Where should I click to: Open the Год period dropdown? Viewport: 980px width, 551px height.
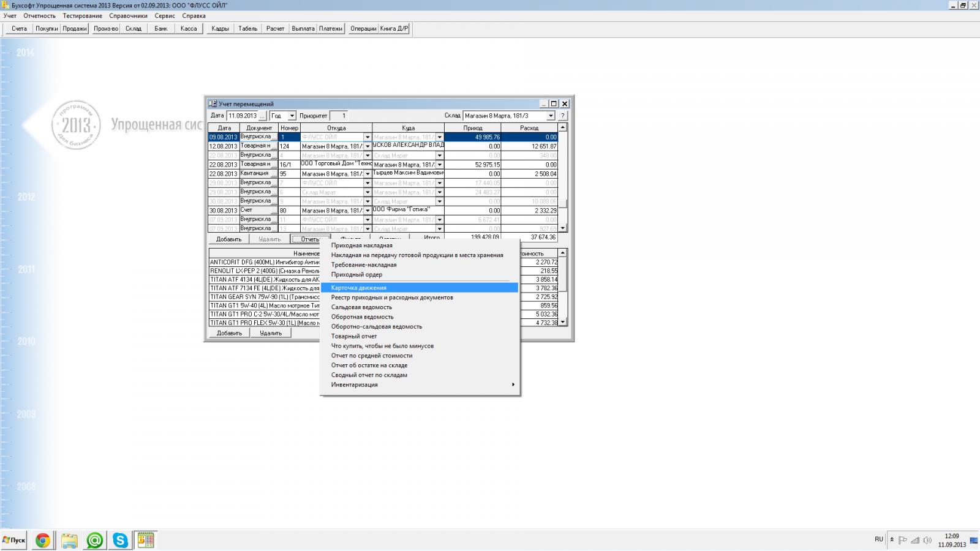click(x=292, y=116)
